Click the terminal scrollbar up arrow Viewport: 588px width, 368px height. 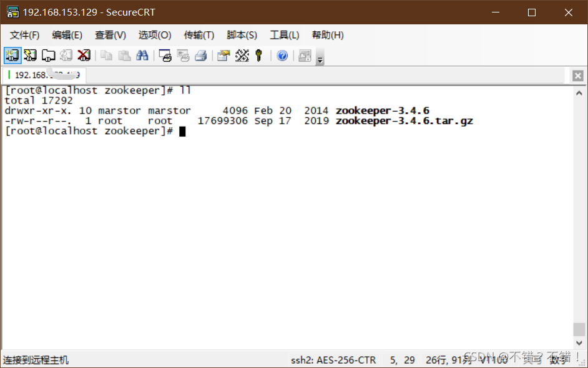click(579, 93)
